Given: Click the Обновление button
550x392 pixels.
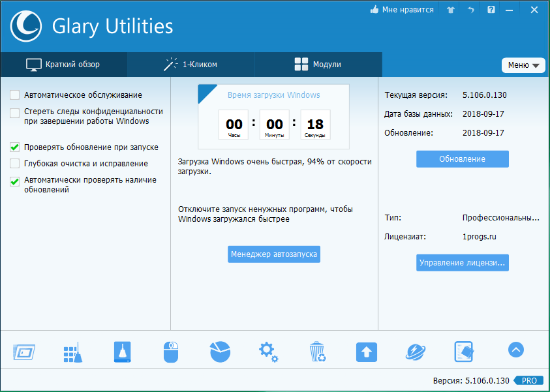Looking at the screenshot, I should point(462,158).
